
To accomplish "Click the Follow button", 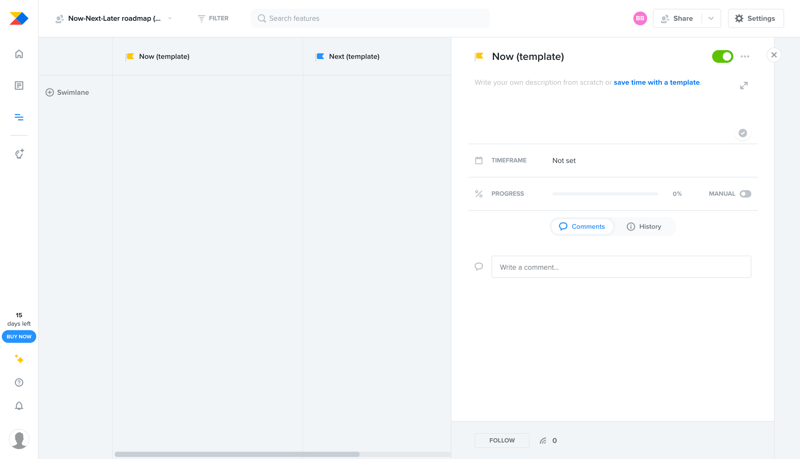I will (502, 441).
